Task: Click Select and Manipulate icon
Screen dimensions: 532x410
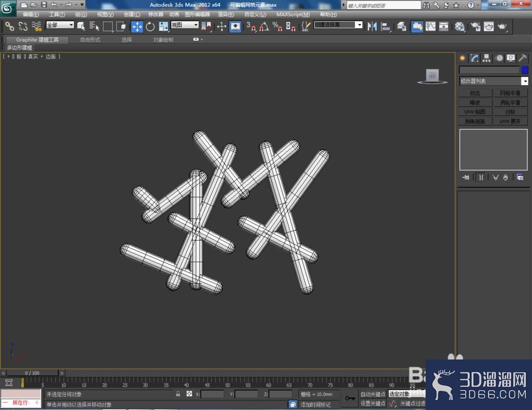Action: pos(221,26)
